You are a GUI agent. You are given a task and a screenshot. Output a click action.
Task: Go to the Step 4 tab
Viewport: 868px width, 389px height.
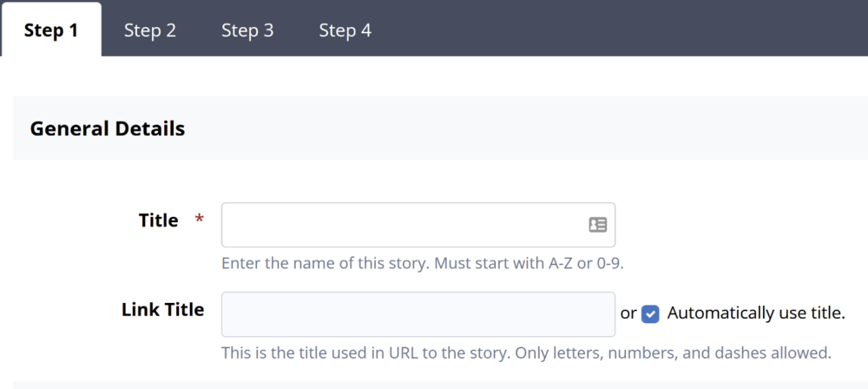tap(345, 30)
